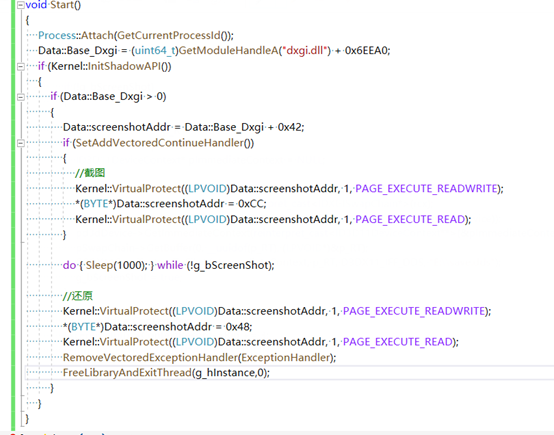This screenshot has height=435, width=554.
Task: Click the '0xCC' byte value
Action: point(252,204)
